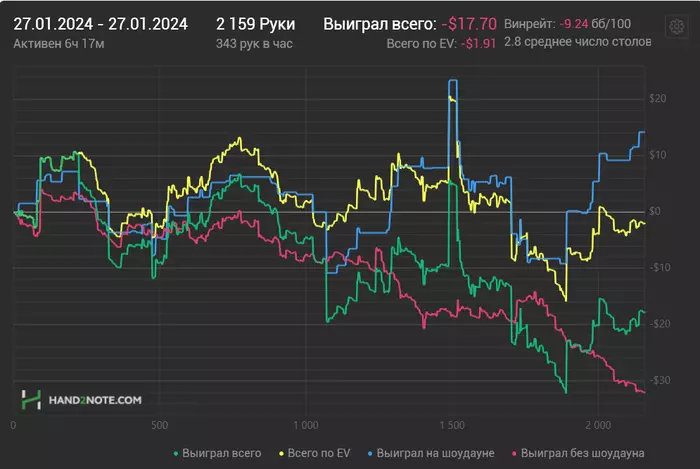Click the 'Всего по EV:' header label
Screen dimensions: 700x469
[x=421, y=44]
